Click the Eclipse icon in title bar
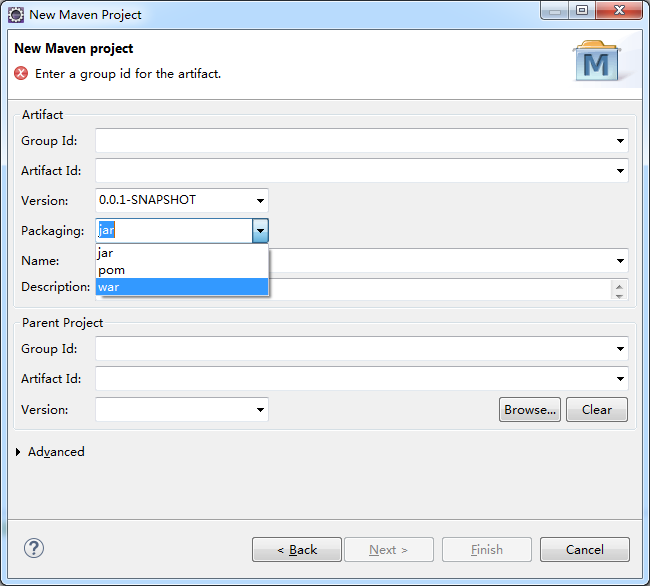The image size is (650, 586). coord(16,15)
